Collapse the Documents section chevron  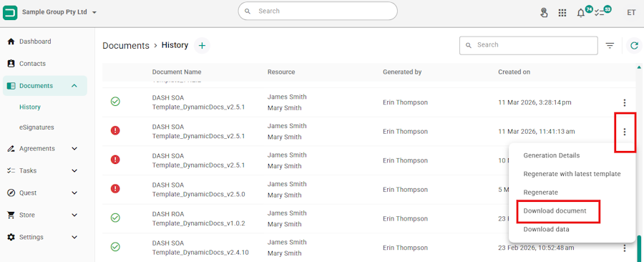[74, 86]
